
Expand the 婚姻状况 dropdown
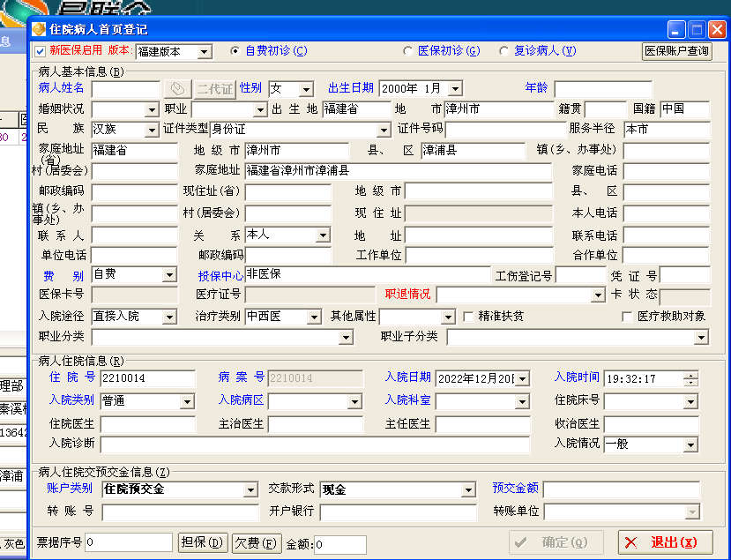pos(152,110)
